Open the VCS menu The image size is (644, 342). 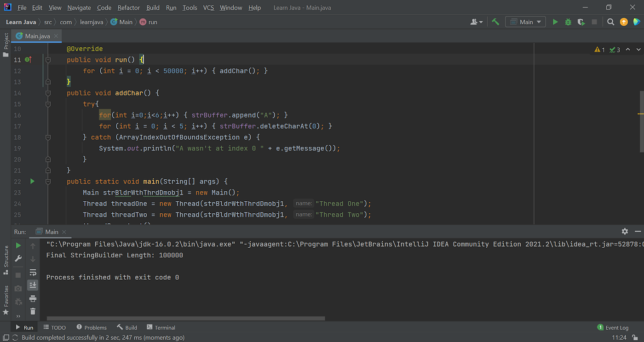coord(208,8)
